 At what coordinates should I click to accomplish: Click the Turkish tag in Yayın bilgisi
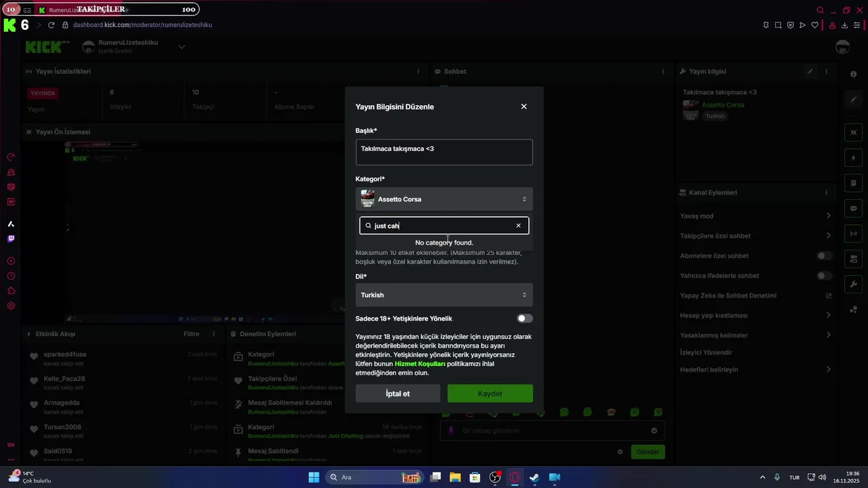(x=715, y=116)
